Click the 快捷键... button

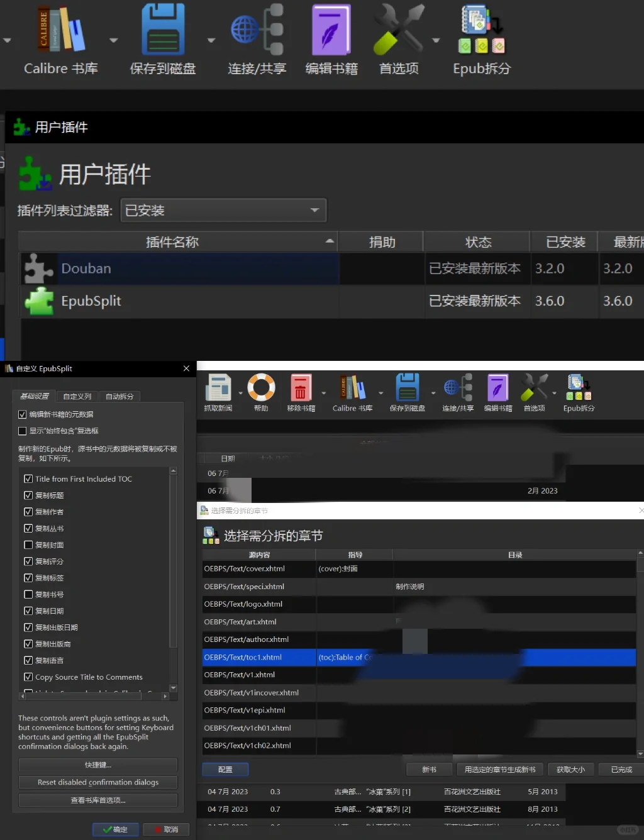(98, 765)
